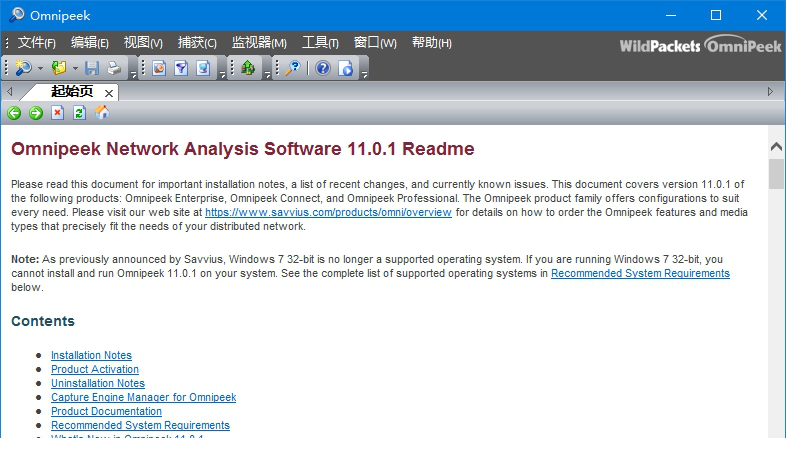
Task: Open the Installation Notes link
Action: coord(91,355)
